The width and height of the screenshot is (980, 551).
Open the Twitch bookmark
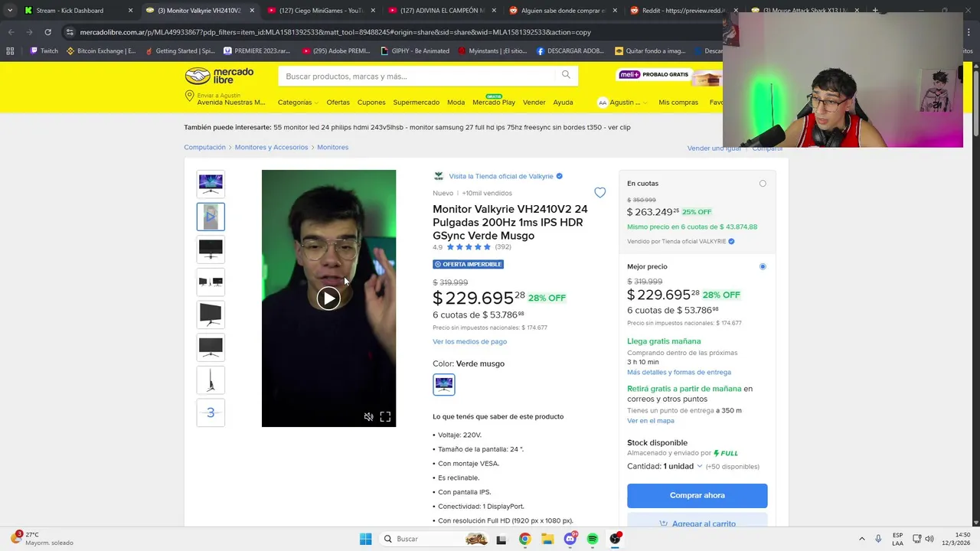coord(44,51)
